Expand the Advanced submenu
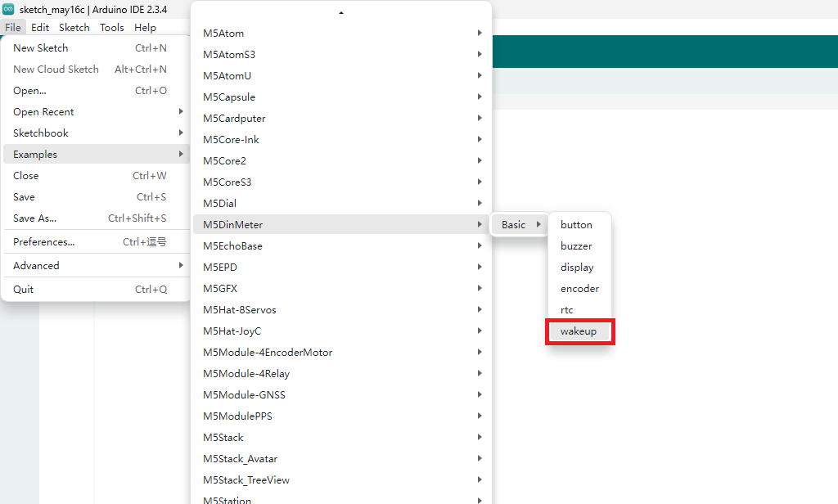 pyautogui.click(x=97, y=266)
